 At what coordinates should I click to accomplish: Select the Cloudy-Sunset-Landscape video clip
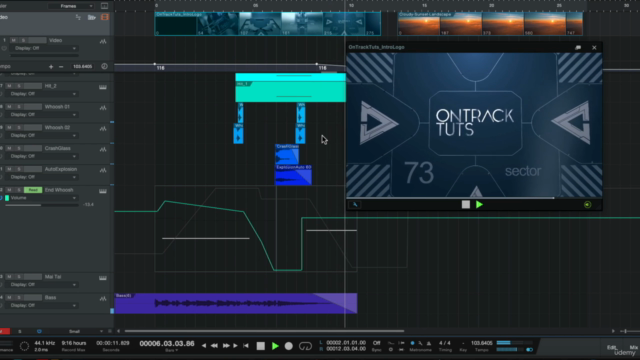tap(490, 24)
